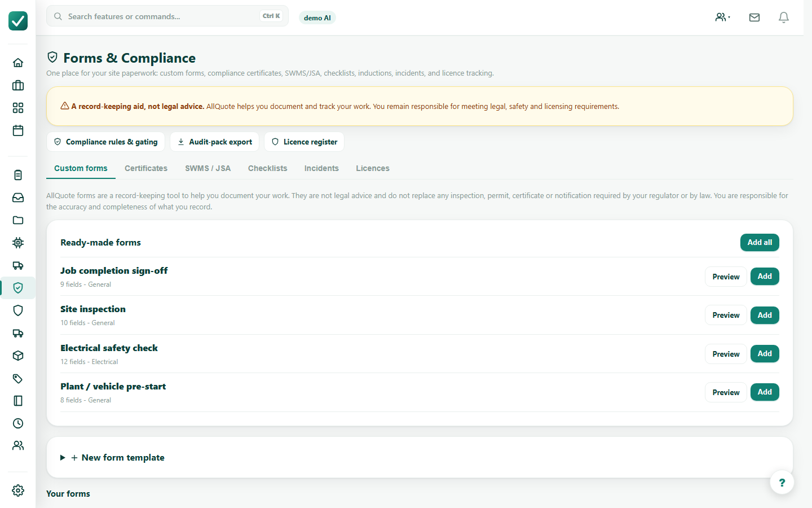Open the clipboard icon in sidebar
This screenshot has width=812, height=508.
point(18,175)
